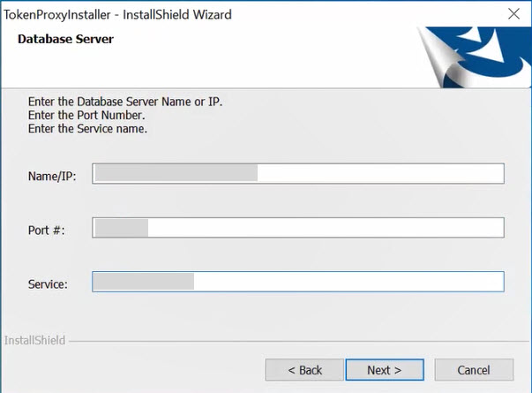This screenshot has width=532, height=393.
Task: Cancel the installation wizard
Action: (474, 370)
